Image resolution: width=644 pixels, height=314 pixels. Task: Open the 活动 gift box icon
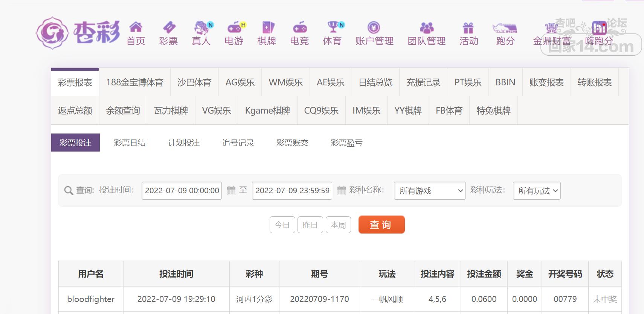468,27
